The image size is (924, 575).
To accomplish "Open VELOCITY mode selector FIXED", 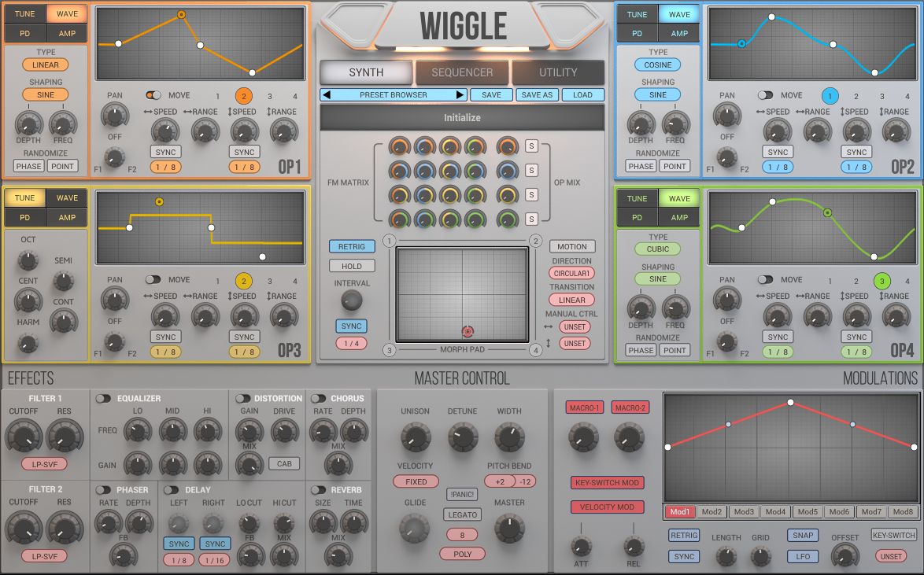I will [x=416, y=481].
